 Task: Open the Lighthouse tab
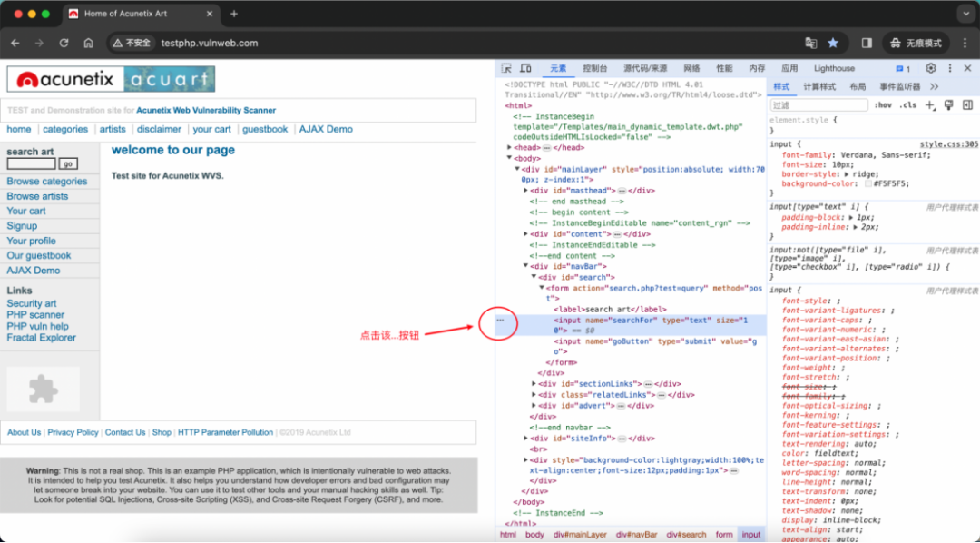point(834,68)
